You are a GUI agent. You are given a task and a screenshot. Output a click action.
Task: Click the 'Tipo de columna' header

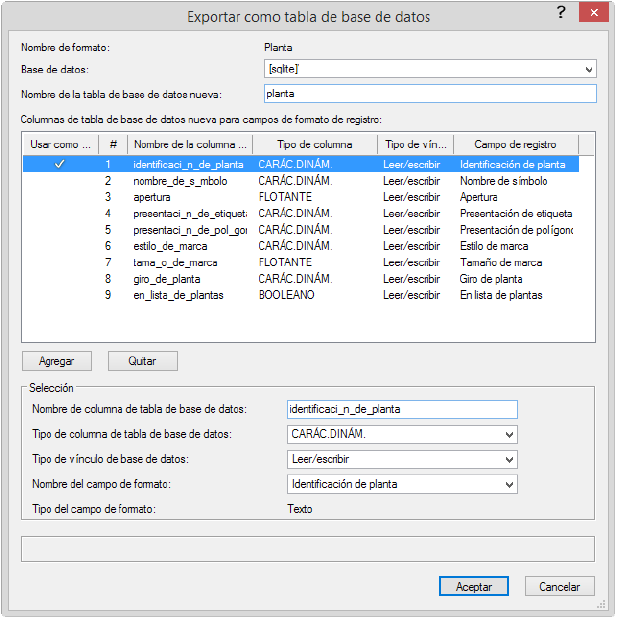[x=315, y=144]
